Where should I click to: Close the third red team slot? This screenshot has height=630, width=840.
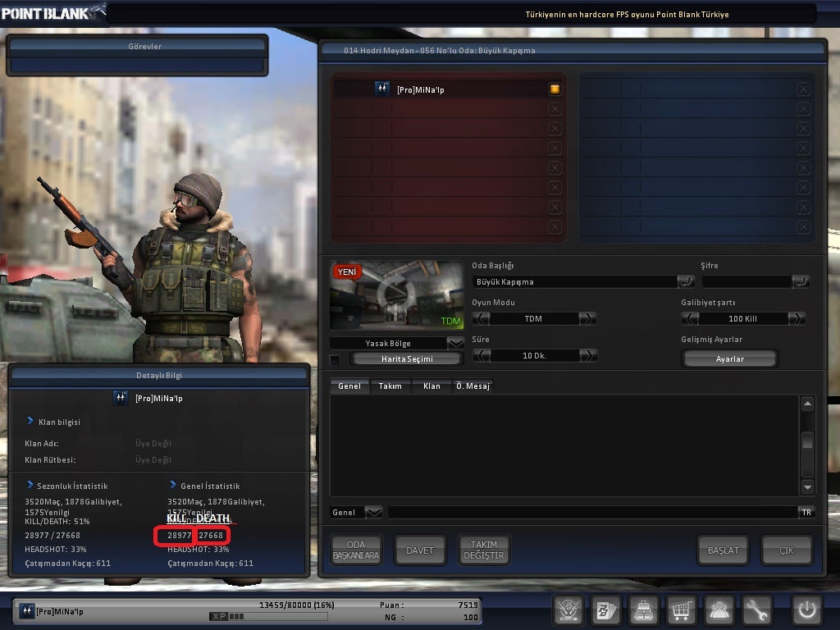coord(555,129)
